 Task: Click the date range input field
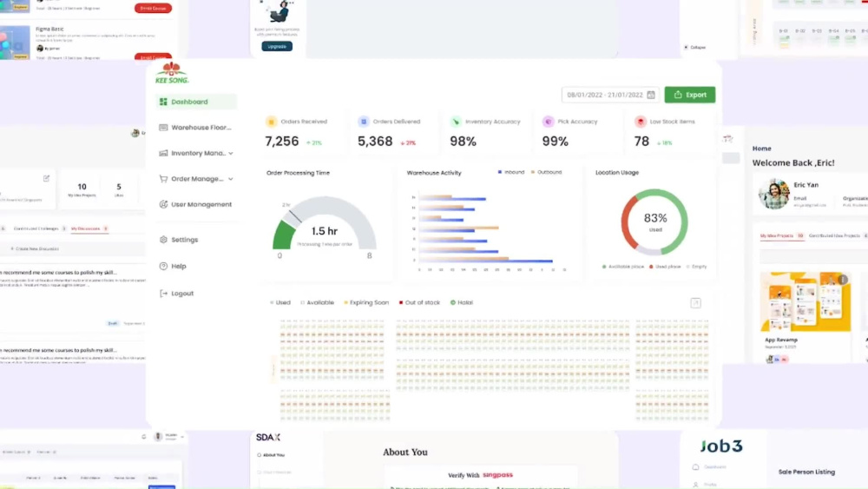610,95
